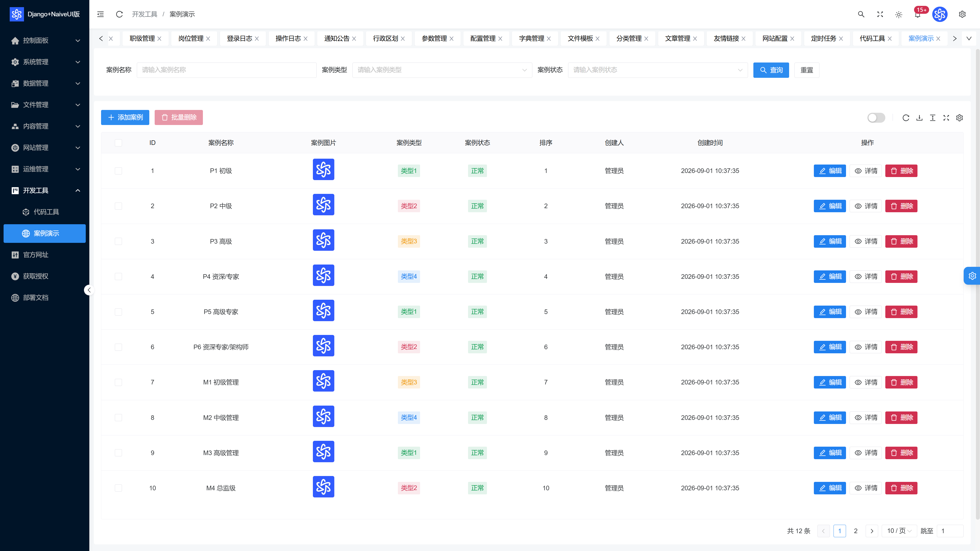Image resolution: width=980 pixels, height=551 pixels.
Task: Click the page reload icon next to breadcrumb
Action: (x=119, y=14)
